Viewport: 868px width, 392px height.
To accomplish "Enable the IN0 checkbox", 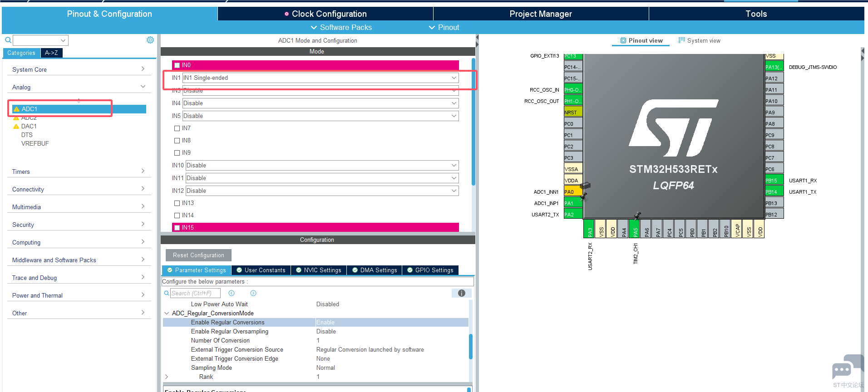I will tap(177, 65).
